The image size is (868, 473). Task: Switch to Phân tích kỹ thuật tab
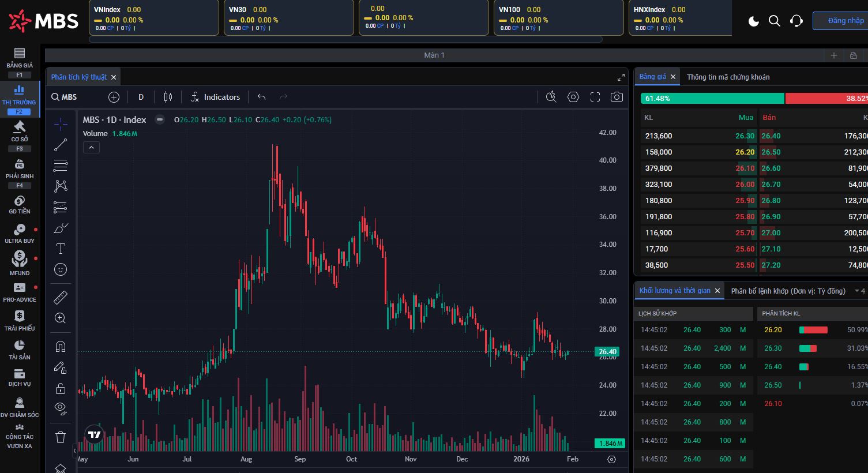[x=79, y=77]
